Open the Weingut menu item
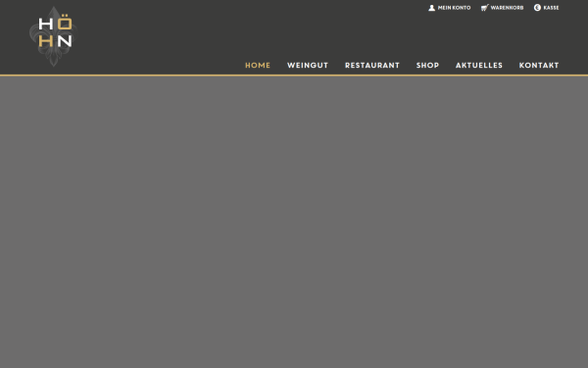 point(308,66)
